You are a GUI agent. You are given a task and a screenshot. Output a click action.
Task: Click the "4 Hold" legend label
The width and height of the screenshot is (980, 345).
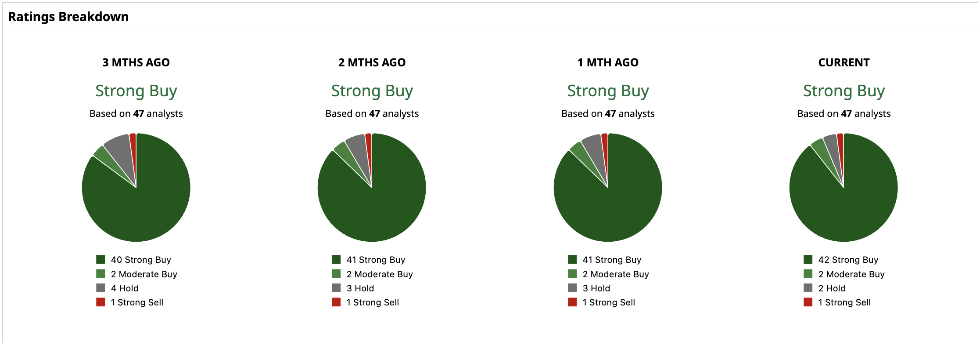[125, 288]
